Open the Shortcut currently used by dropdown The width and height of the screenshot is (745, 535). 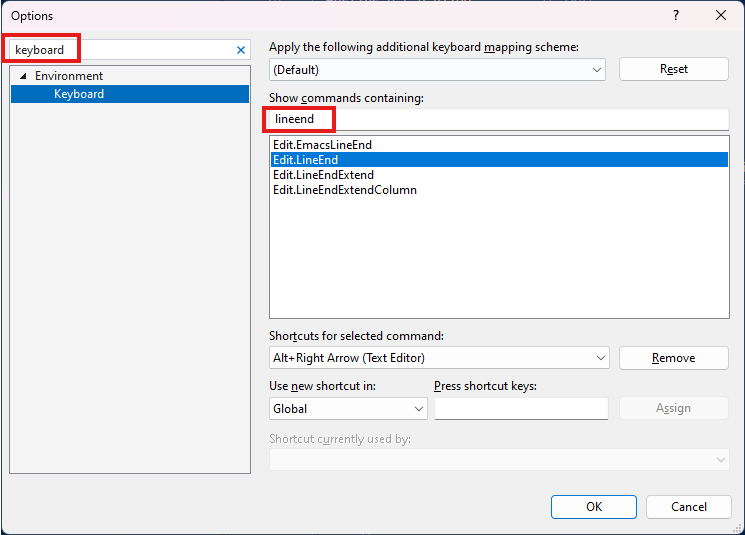[x=499, y=459]
